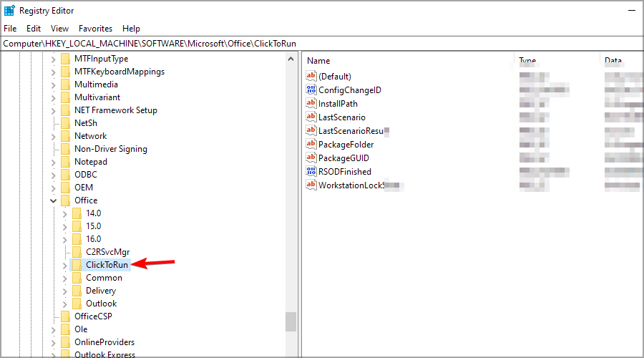644x358 pixels.
Task: Open the View menu
Action: (x=59, y=29)
